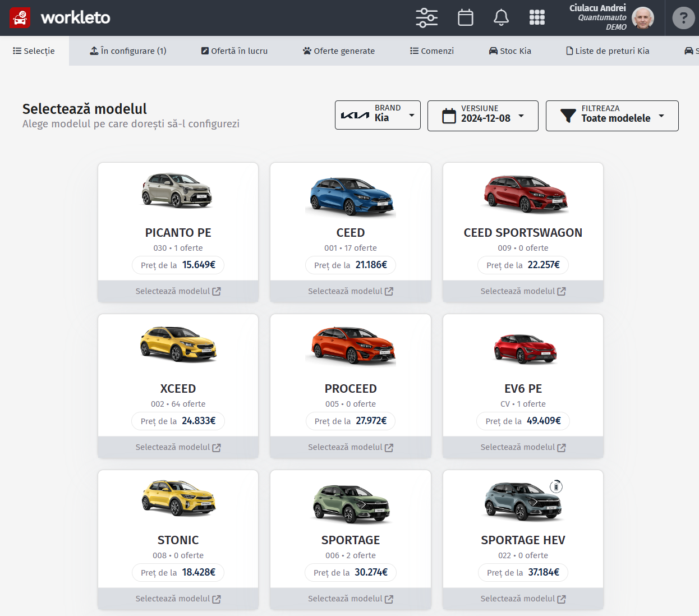
Task: Click external link icon on CEED SPORTSWAGON card
Action: 562,292
